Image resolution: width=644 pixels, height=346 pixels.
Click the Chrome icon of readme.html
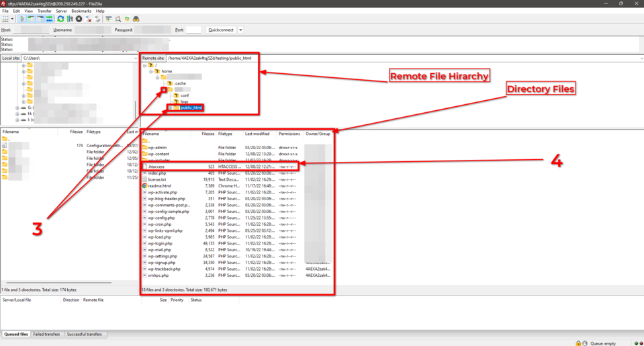coord(144,185)
